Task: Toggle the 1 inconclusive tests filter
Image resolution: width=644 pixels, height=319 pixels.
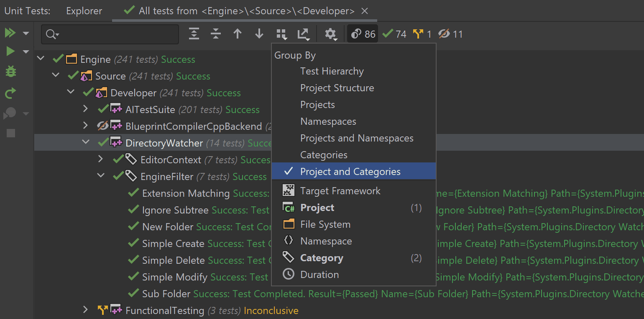Action: pyautogui.click(x=422, y=34)
